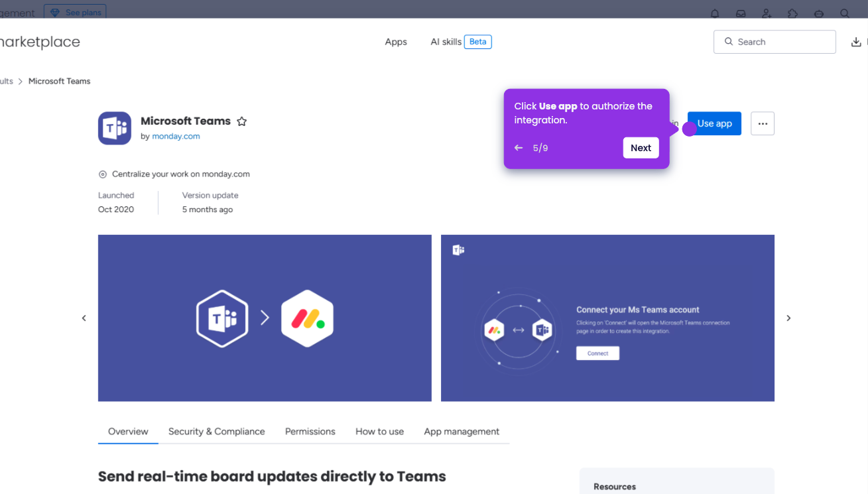Screen dimensions: 868x494
Task: Click the marketplace Search field
Action: [x=775, y=42]
